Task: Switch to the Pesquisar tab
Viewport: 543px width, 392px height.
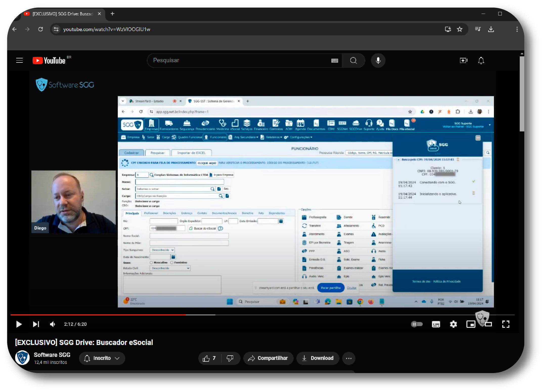Action: [158, 153]
